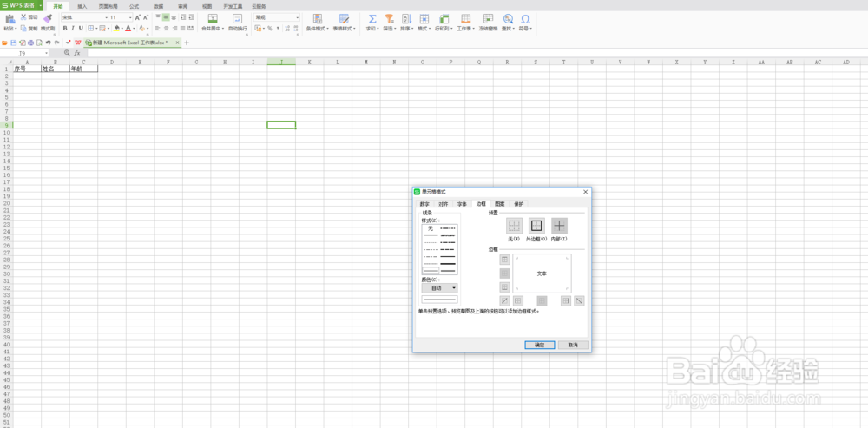The image size is (868, 428).
Task: Click the percent style icon
Action: pos(270,29)
